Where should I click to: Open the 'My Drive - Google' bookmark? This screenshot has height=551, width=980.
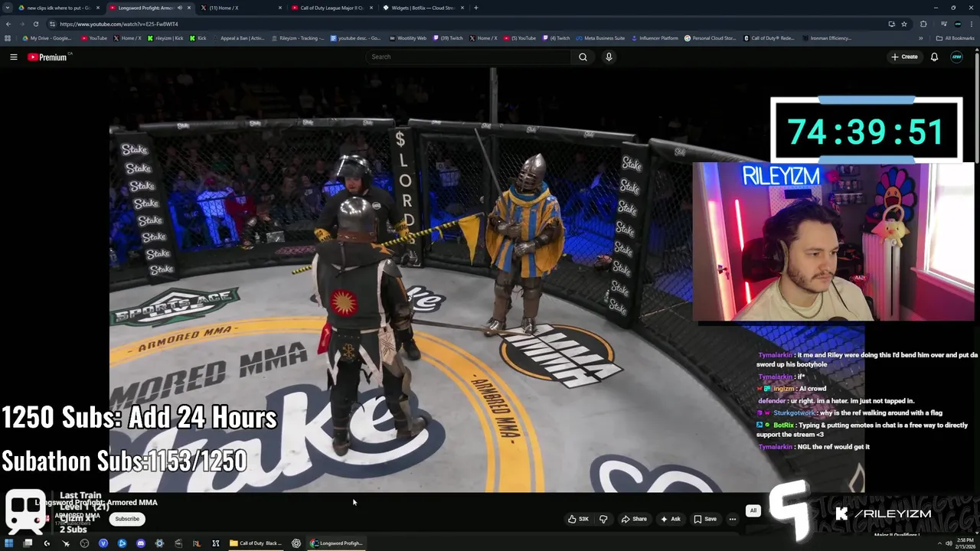coord(47,38)
